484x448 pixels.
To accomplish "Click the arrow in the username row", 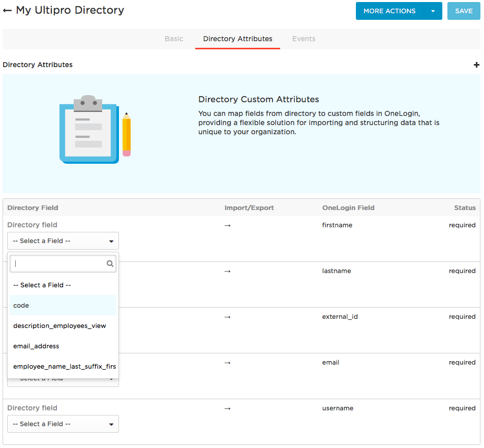I will pyautogui.click(x=227, y=409).
